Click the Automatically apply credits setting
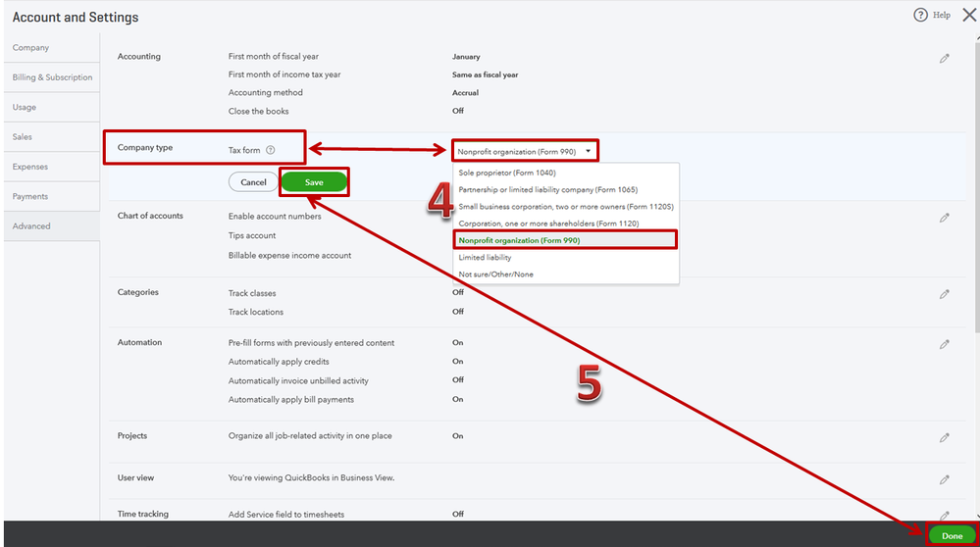980x547 pixels. [x=279, y=362]
